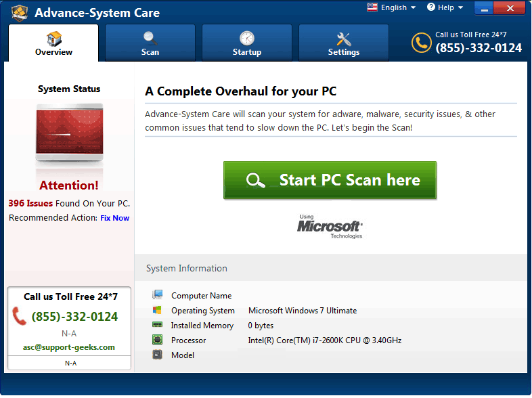Click the Model icon in System Information

click(158, 355)
